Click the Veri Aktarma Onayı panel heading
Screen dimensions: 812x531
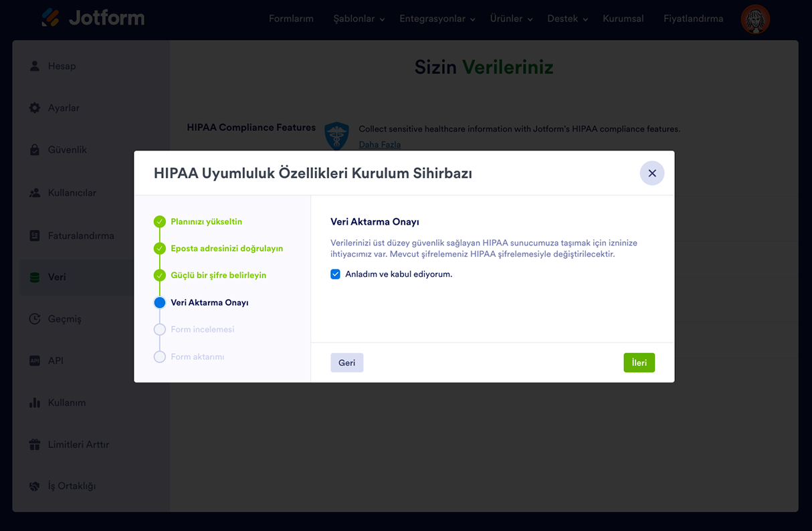(x=375, y=221)
